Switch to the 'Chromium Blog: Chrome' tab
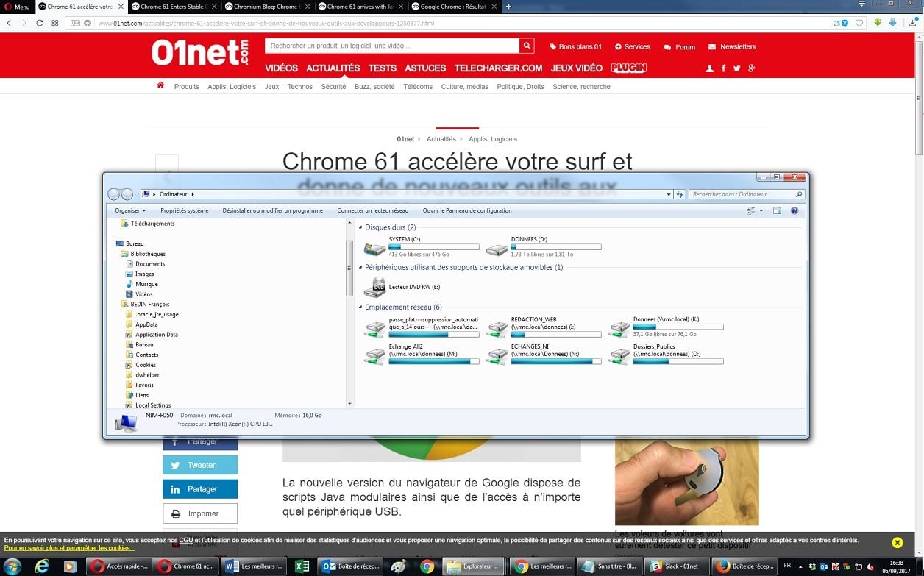The height and width of the screenshot is (576, 924). click(266, 7)
